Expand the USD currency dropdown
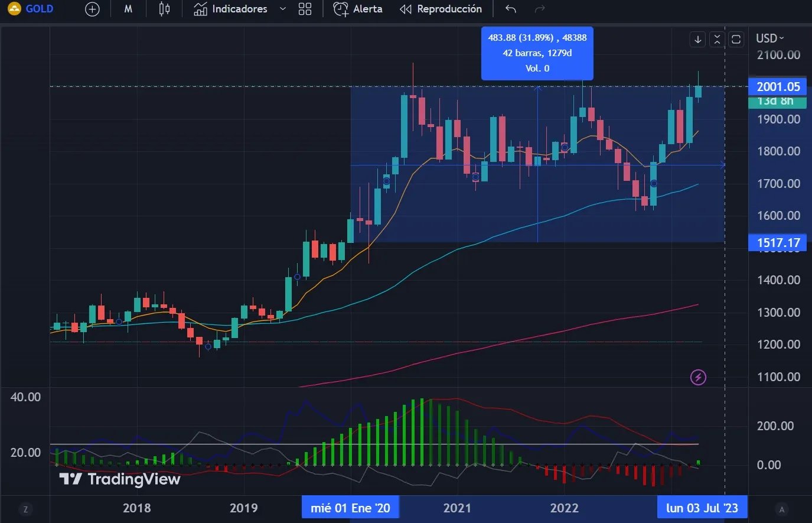812x523 pixels. coord(770,38)
